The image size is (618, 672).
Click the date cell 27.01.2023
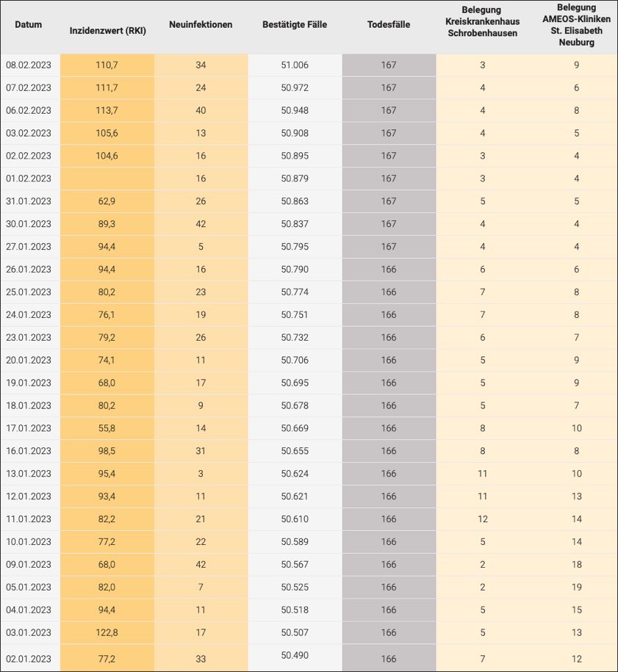coord(29,247)
